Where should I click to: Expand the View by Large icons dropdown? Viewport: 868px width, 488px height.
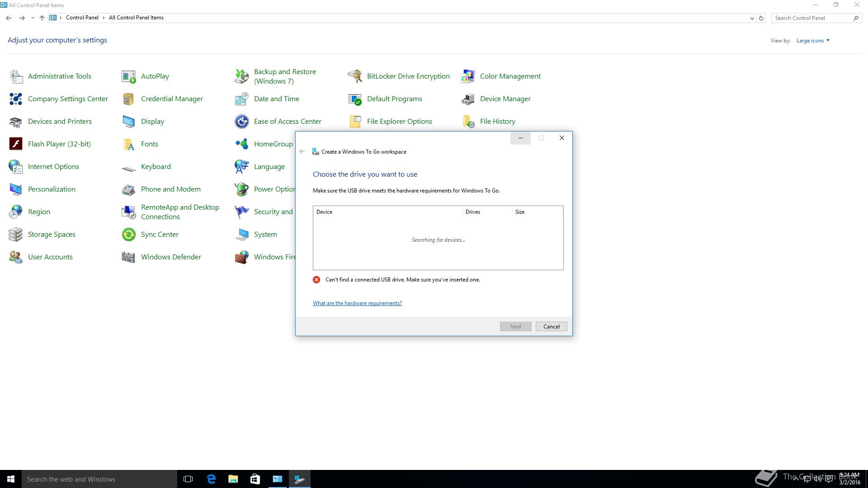tap(813, 41)
